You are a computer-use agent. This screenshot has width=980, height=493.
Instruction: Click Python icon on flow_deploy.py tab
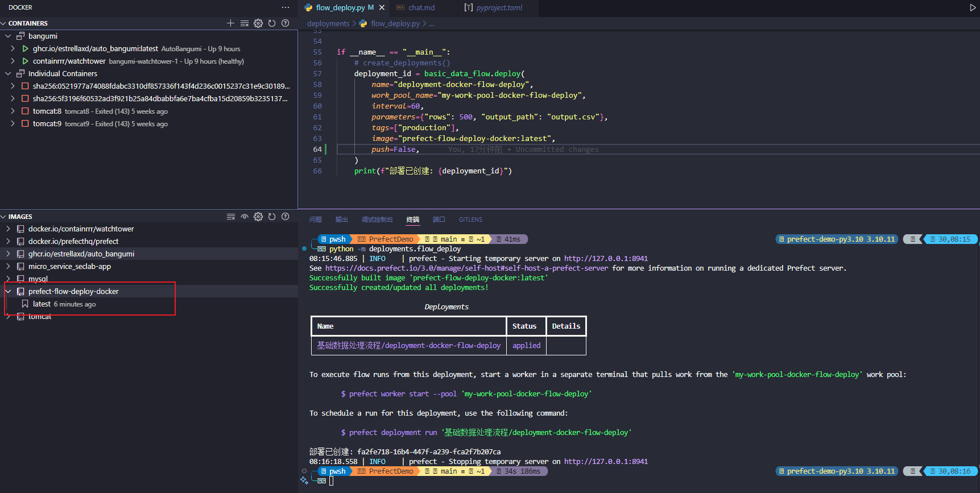[x=308, y=8]
